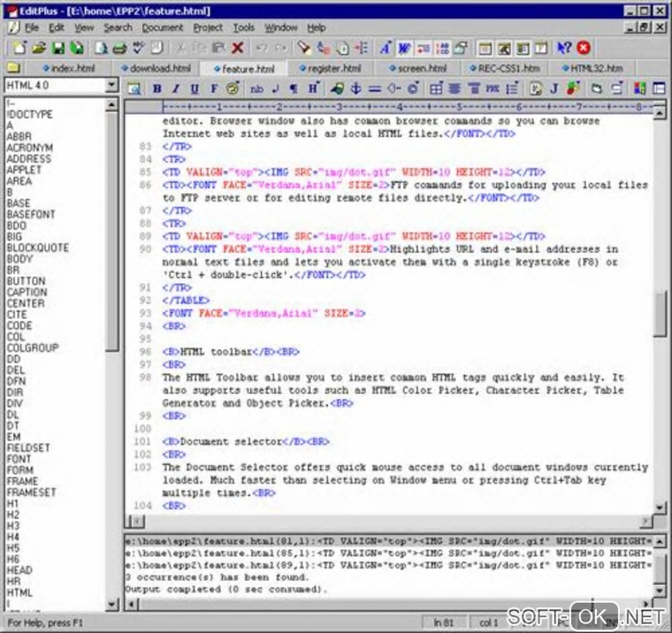Switch to the screen.html tab
The height and width of the screenshot is (633, 672).
pyautogui.click(x=418, y=68)
